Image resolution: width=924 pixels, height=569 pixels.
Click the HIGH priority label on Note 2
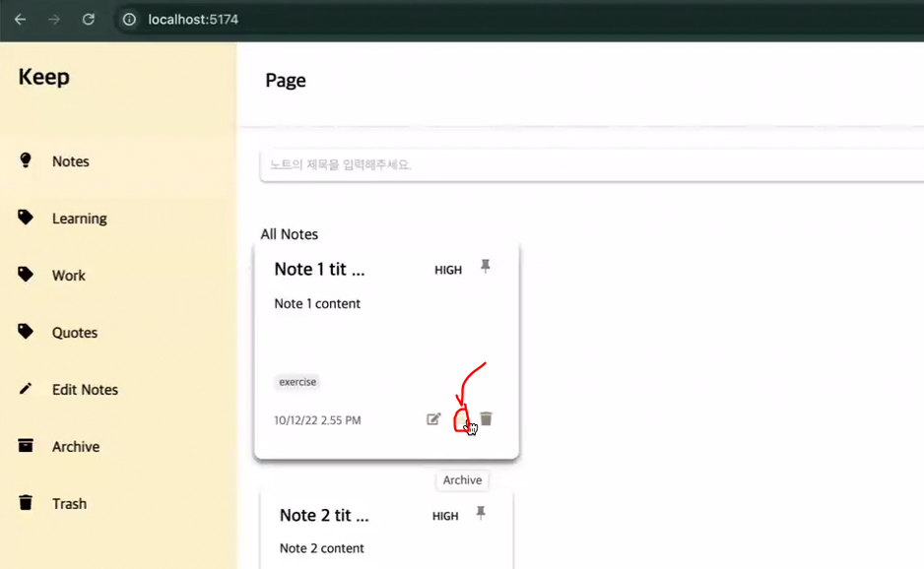pyautogui.click(x=445, y=517)
